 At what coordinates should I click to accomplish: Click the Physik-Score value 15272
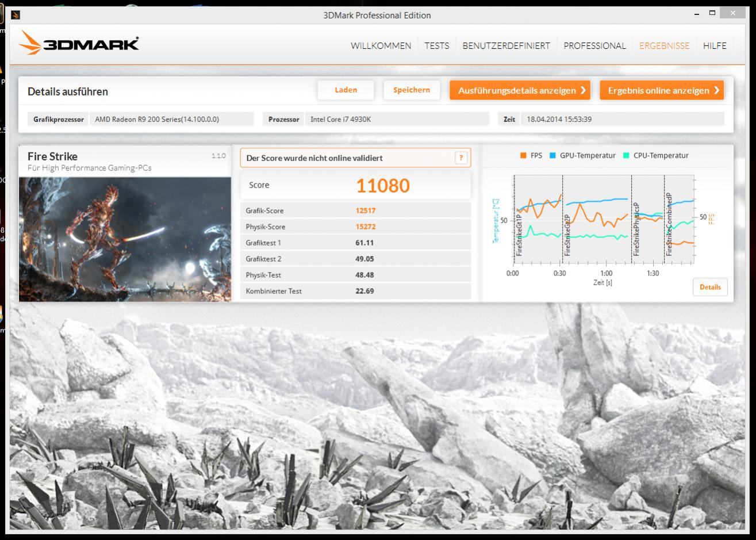click(x=365, y=227)
